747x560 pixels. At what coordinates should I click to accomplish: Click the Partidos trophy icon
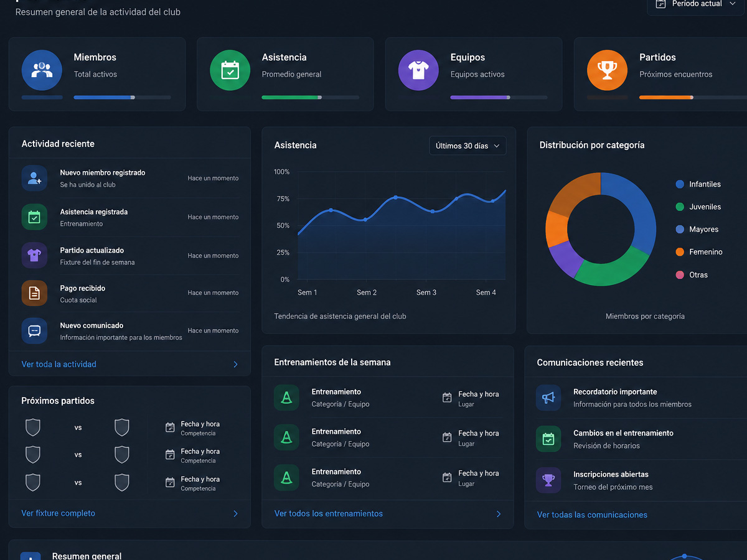pos(607,70)
